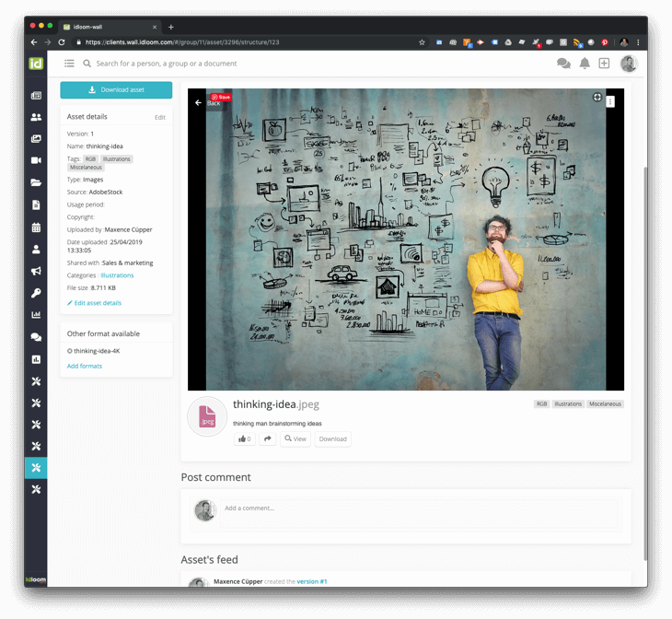Click the thumbs up like button
Viewport: 672px width, 619px height.
pyautogui.click(x=244, y=438)
